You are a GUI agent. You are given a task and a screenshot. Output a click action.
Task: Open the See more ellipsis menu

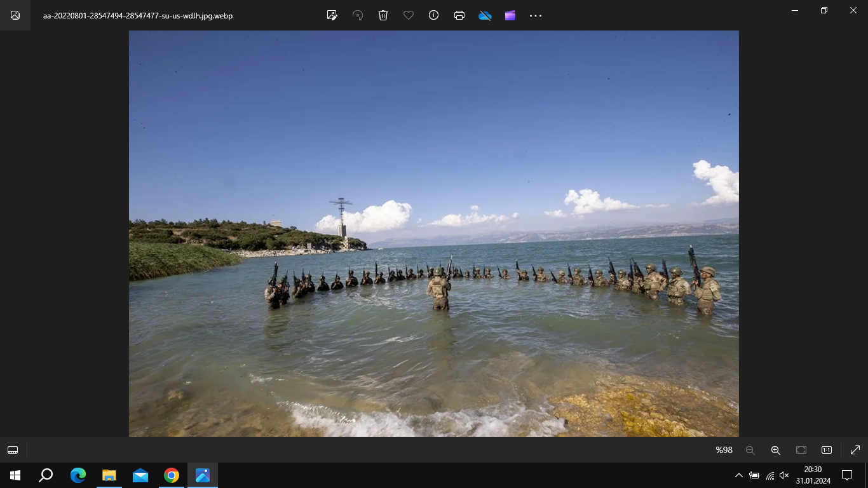click(x=536, y=15)
